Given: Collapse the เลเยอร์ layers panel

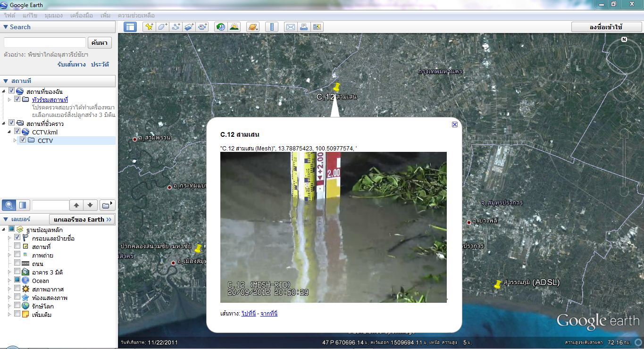Looking at the screenshot, I should click(5, 219).
